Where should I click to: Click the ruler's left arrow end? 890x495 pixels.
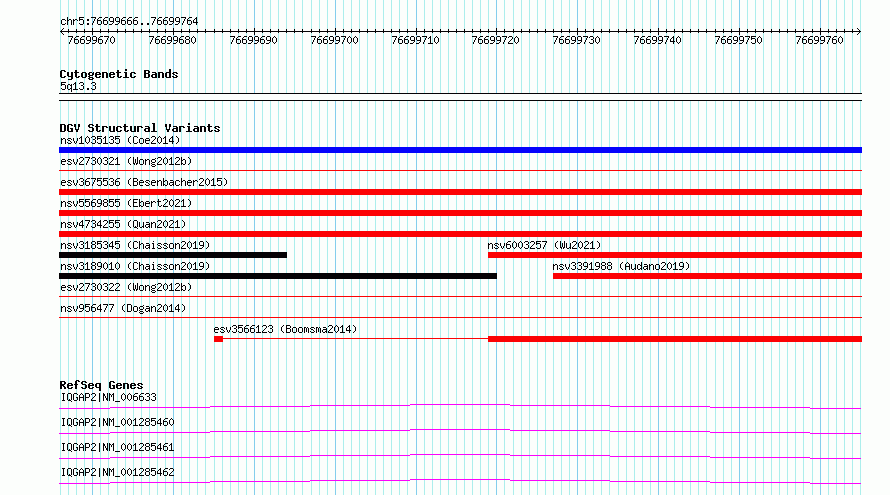tap(62, 32)
